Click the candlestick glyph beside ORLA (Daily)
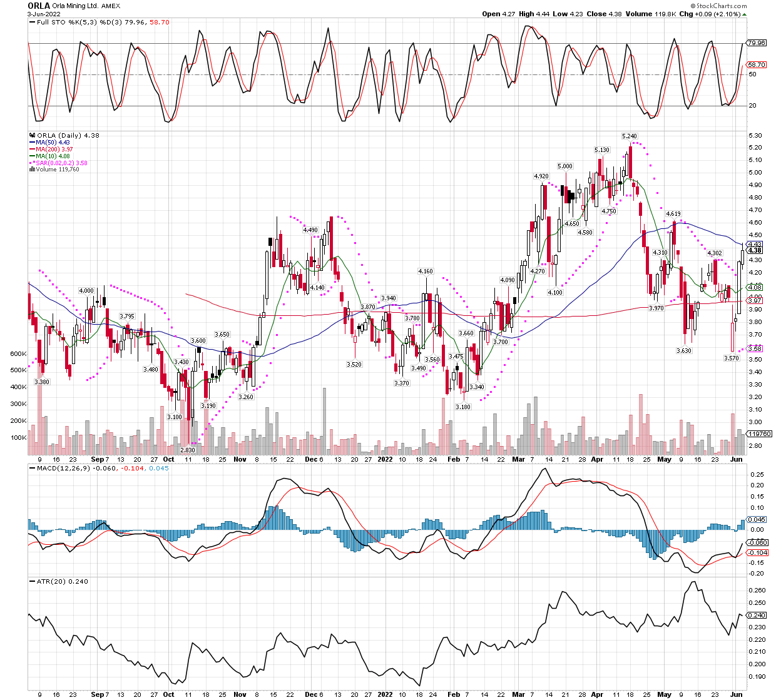 33,135
